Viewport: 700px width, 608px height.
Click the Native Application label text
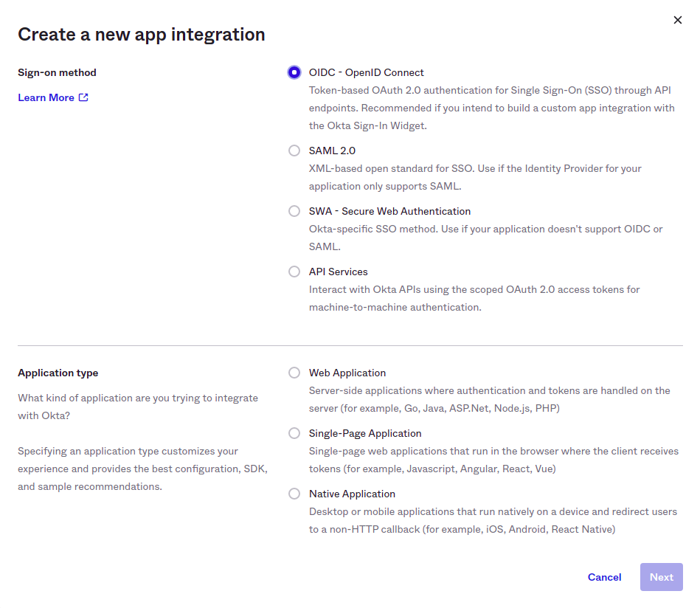(353, 494)
